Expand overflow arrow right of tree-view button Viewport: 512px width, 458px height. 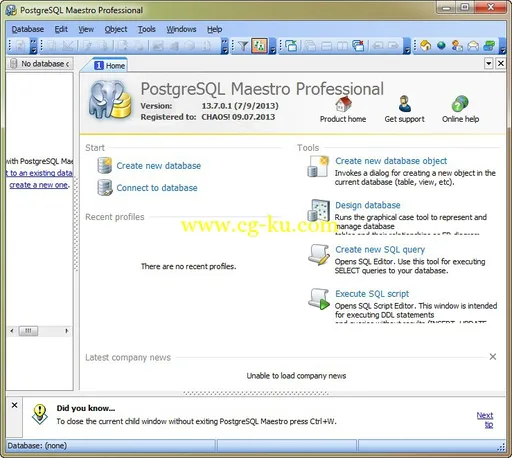(x=272, y=46)
